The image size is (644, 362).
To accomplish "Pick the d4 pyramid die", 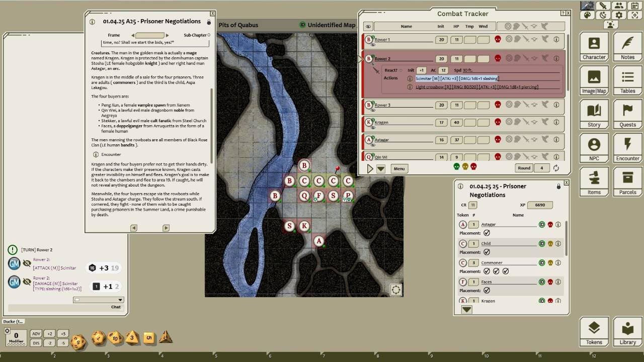I will [166, 337].
